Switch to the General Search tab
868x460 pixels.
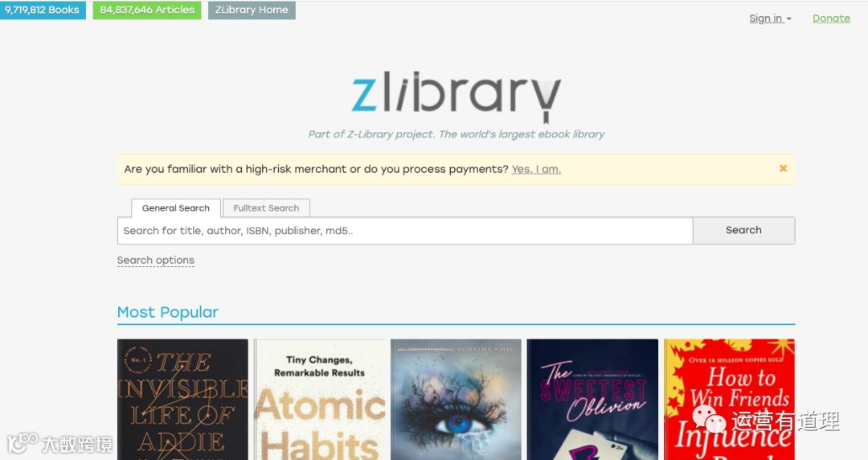click(176, 207)
